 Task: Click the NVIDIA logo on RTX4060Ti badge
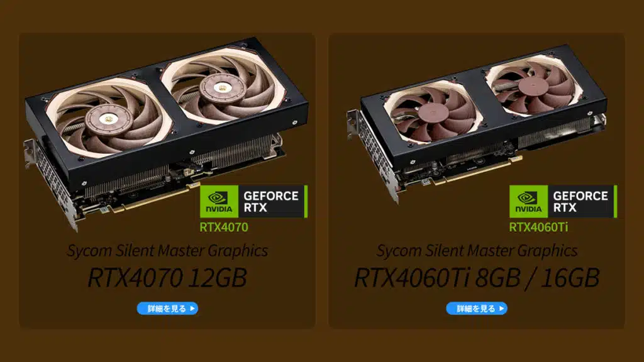[528, 201]
